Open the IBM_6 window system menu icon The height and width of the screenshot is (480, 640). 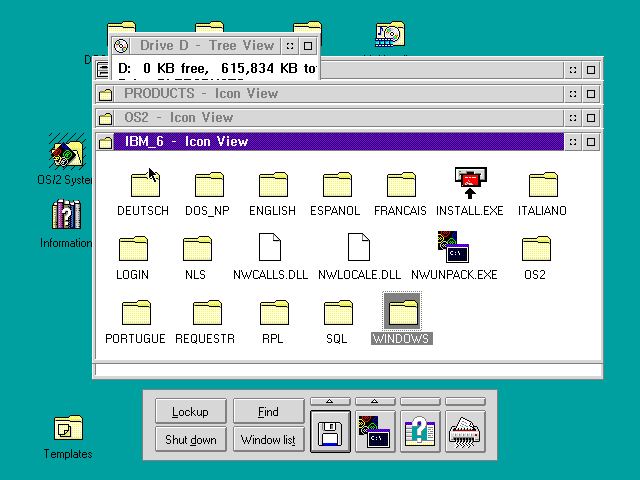[x=105, y=142]
